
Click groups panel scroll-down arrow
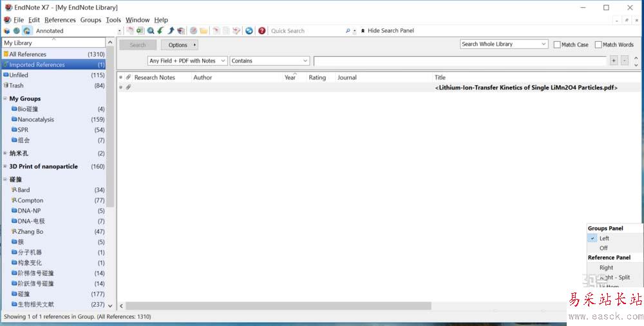click(x=110, y=305)
